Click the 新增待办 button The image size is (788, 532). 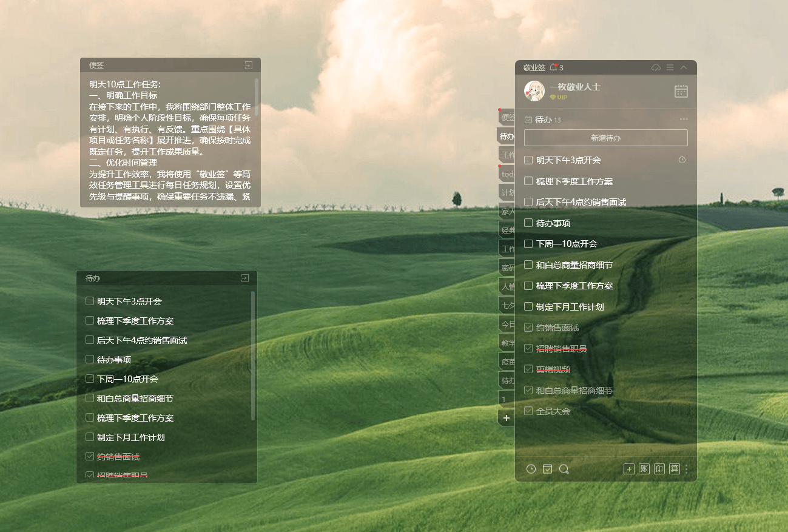[605, 138]
